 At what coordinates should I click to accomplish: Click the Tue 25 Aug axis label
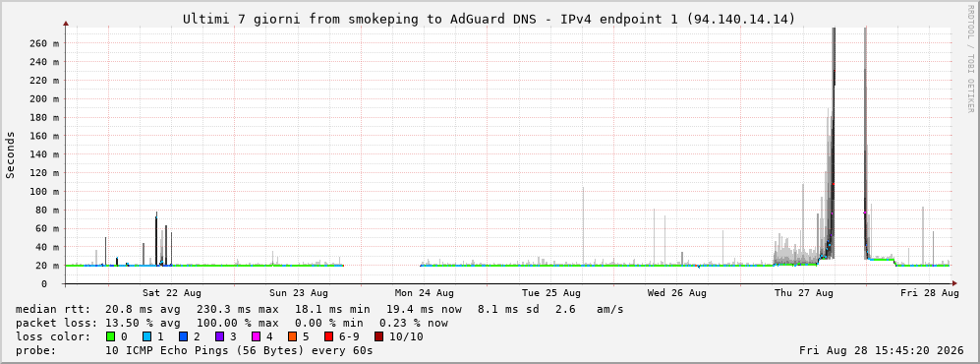point(550,293)
